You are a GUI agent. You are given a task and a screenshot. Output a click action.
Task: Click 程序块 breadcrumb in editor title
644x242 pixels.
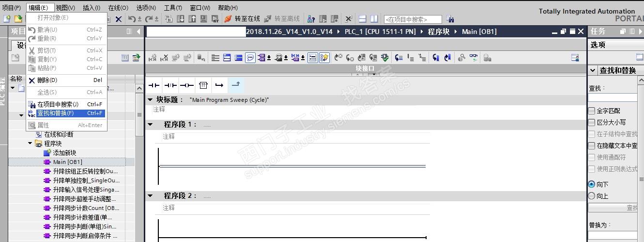(x=439, y=32)
